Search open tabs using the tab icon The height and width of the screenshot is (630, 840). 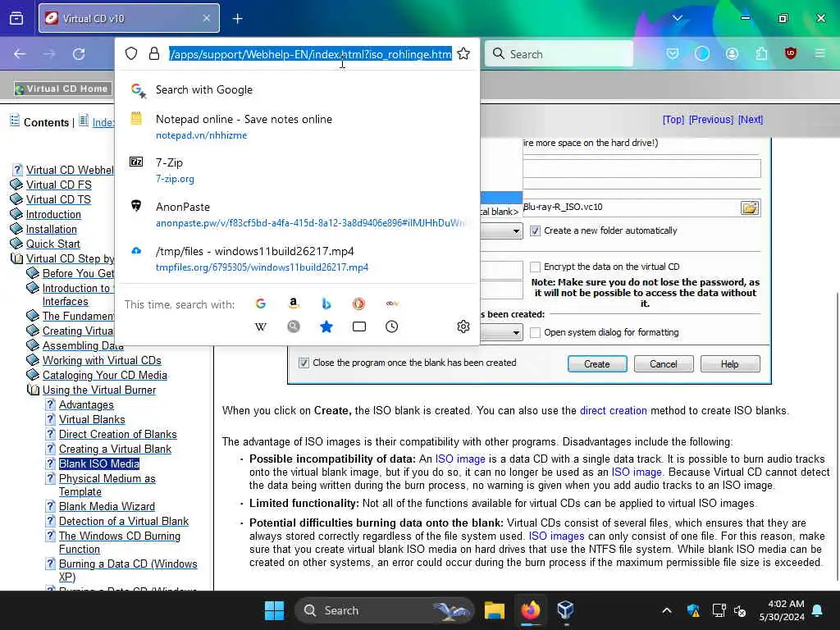[x=359, y=326]
